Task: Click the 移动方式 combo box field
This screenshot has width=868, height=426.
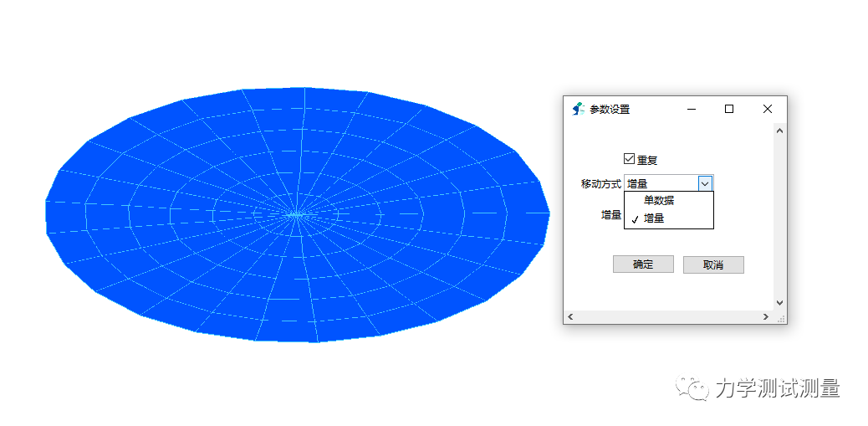Action: click(661, 183)
